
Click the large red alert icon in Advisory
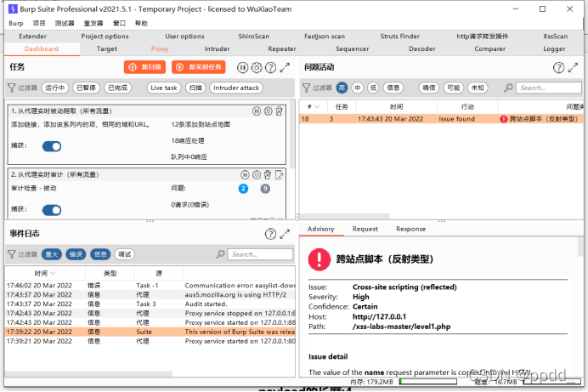pos(319,259)
